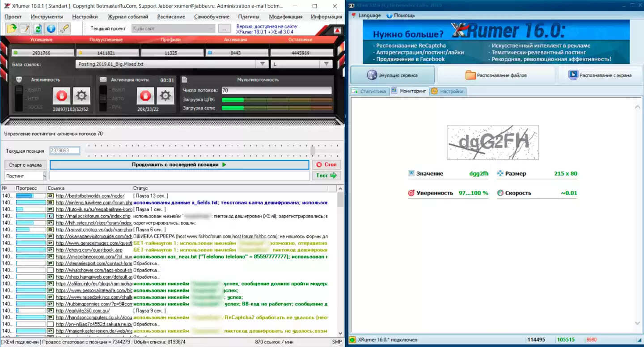Click the XEvil connection status icon in status bar

click(352, 340)
